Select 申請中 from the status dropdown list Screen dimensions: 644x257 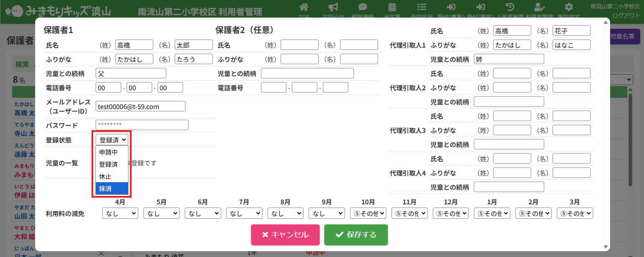click(112, 152)
